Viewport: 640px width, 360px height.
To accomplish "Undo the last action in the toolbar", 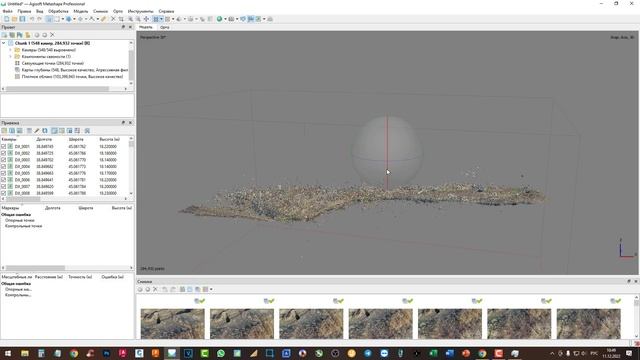I will point(32,19).
